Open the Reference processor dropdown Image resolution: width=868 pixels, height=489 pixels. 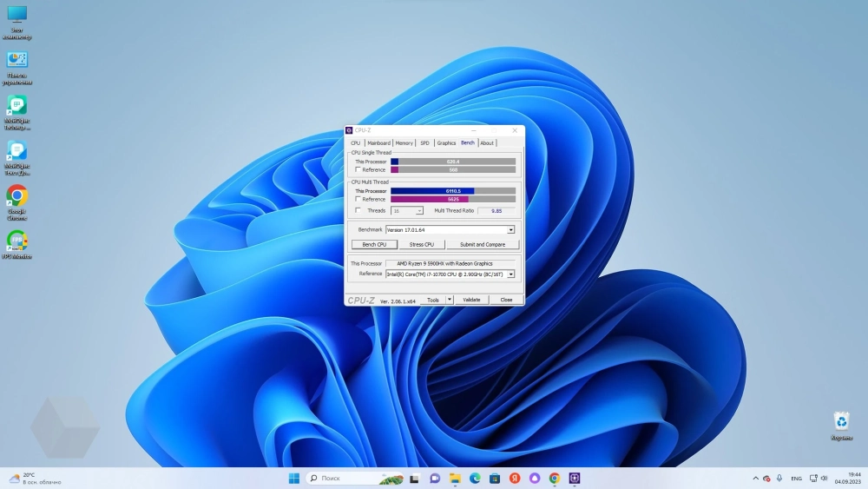510,274
